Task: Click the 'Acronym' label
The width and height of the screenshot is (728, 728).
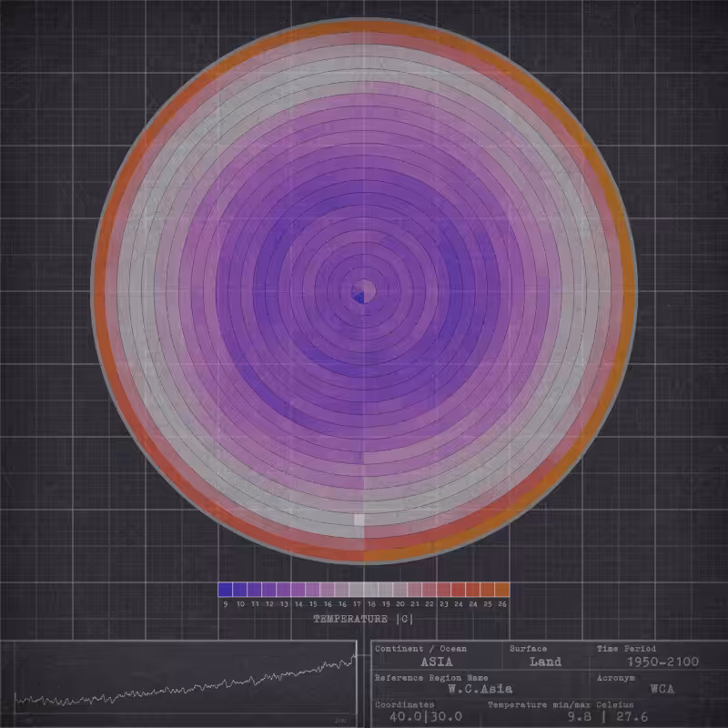Action: [x=616, y=678]
